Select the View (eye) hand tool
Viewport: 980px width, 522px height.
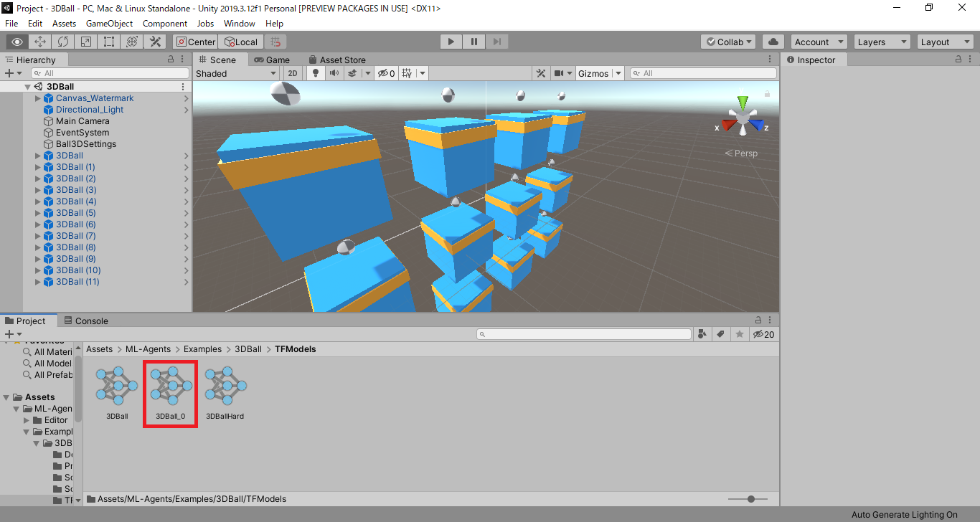pos(17,42)
